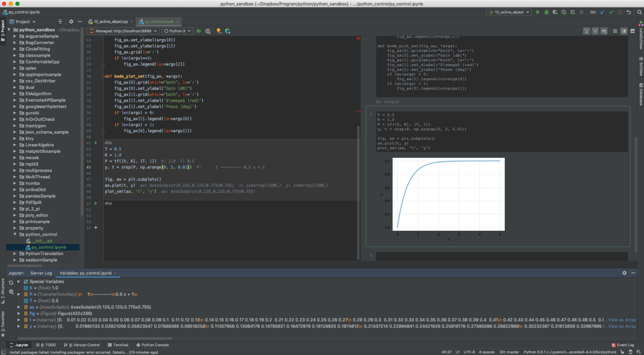Close the 12_active_object.py tab
Image resolution: width=644 pixels, height=355 pixels.
tap(132, 21)
